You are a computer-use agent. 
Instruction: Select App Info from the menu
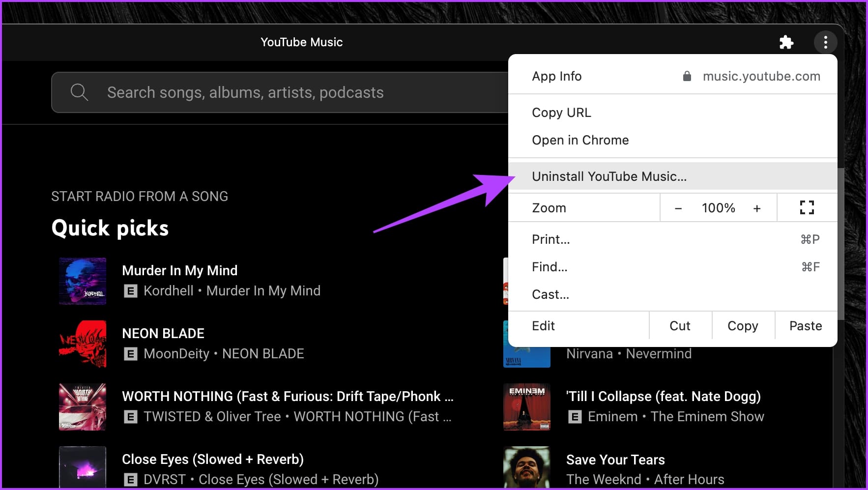(556, 76)
